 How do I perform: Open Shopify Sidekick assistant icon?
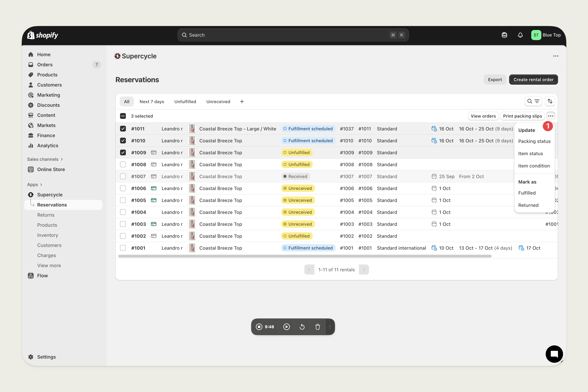coord(504,35)
